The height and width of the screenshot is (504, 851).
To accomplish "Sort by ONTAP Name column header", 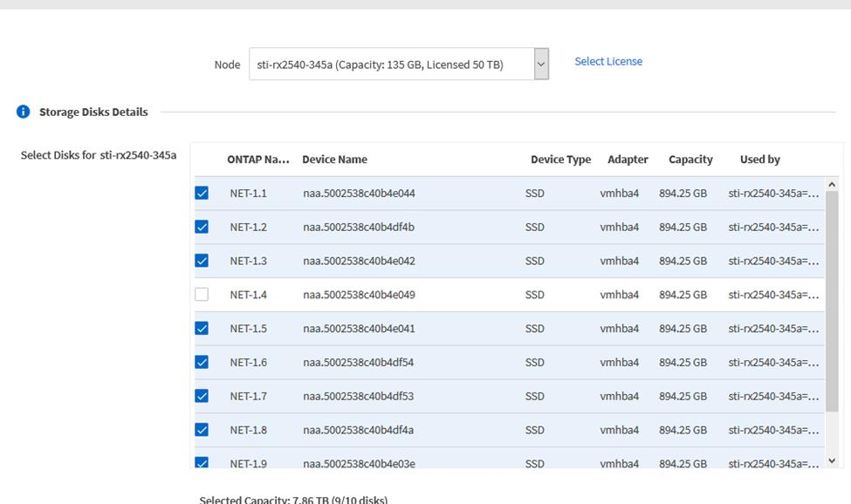I will [257, 160].
